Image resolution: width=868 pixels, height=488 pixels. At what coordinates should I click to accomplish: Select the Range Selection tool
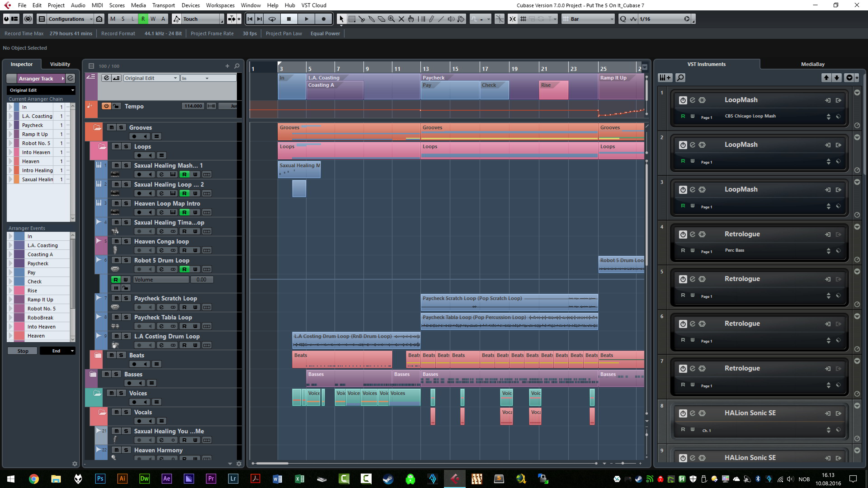pos(352,19)
